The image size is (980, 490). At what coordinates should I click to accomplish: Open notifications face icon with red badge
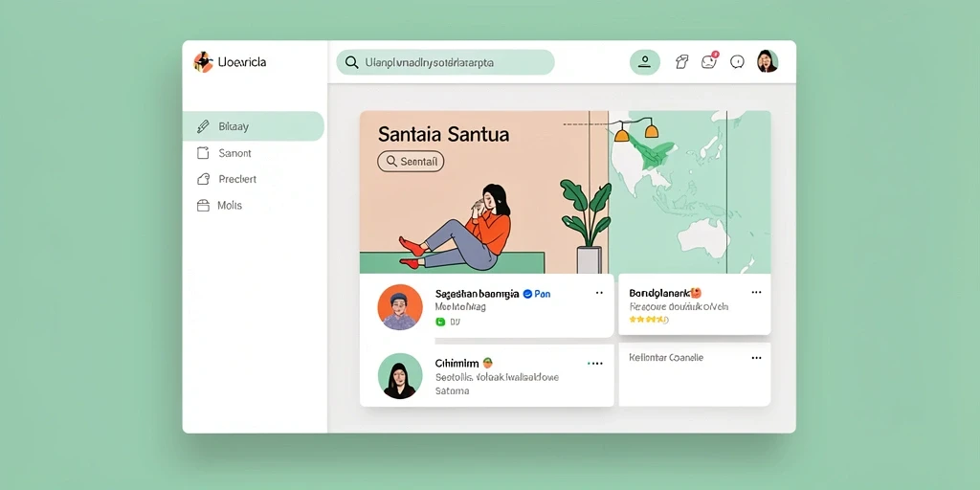click(x=709, y=60)
